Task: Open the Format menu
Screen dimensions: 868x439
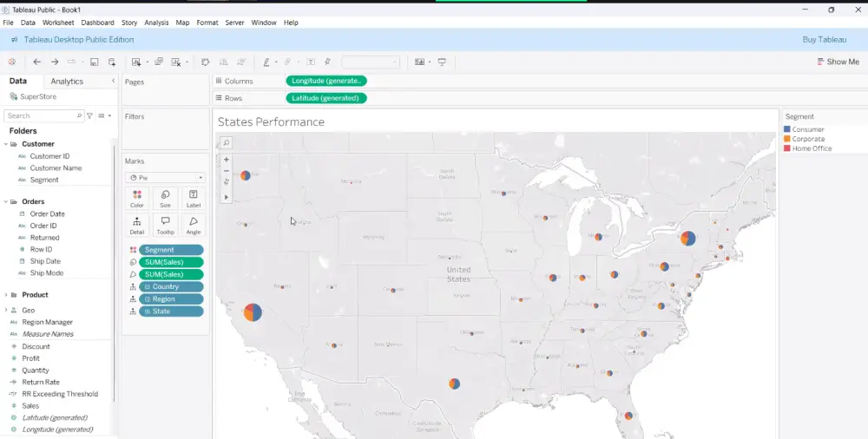Action: click(x=207, y=23)
